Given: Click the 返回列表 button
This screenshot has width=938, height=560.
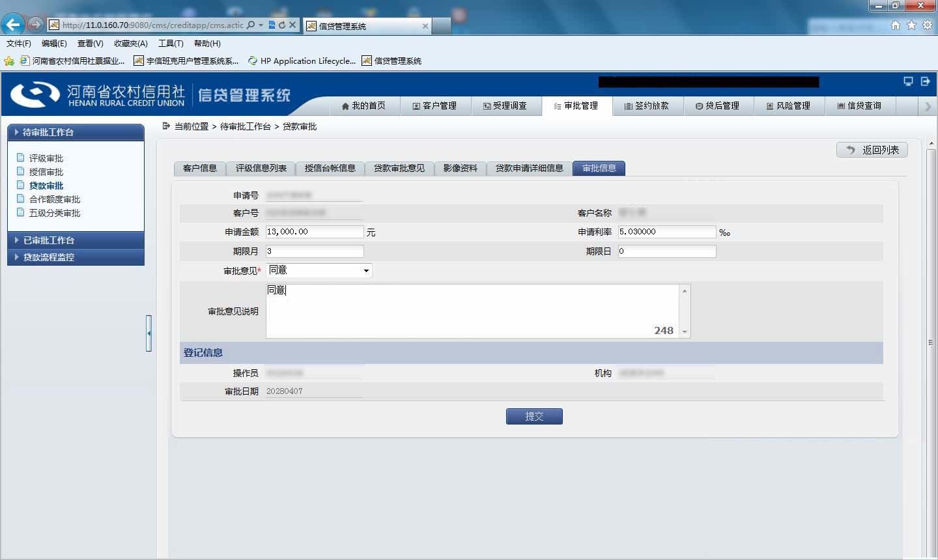Looking at the screenshot, I should (872, 150).
